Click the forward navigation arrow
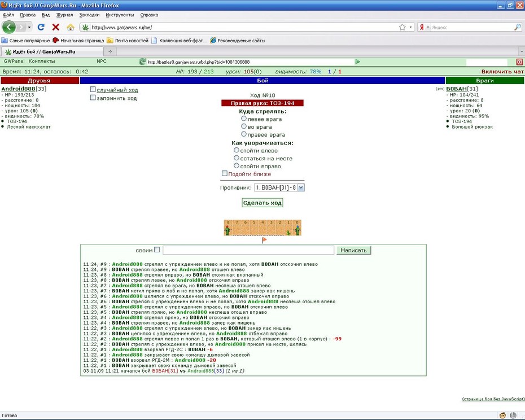 [x=21, y=27]
